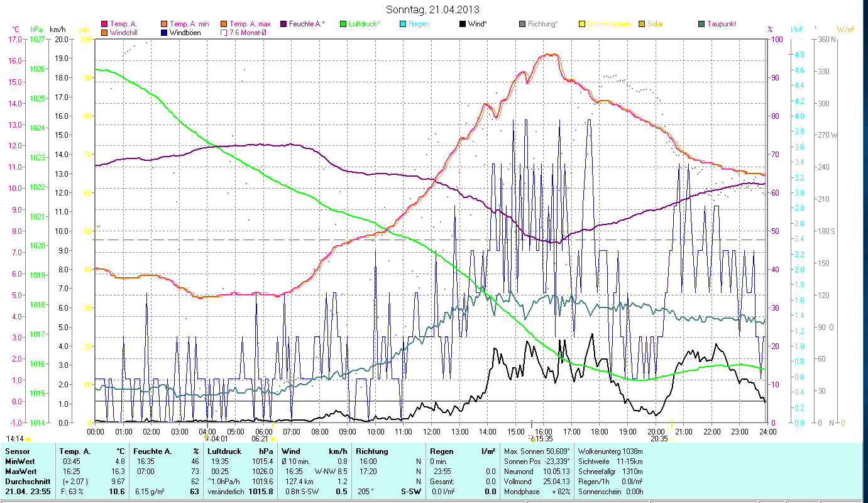Click the black Wind legend square
Image resolution: width=868 pixels, height=503 pixels.
click(x=462, y=24)
